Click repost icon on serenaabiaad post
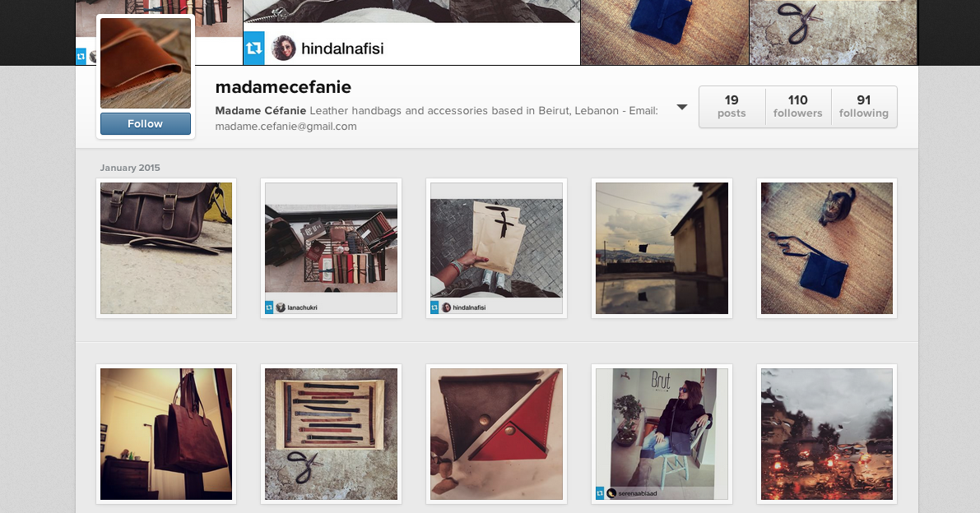 coord(600,493)
